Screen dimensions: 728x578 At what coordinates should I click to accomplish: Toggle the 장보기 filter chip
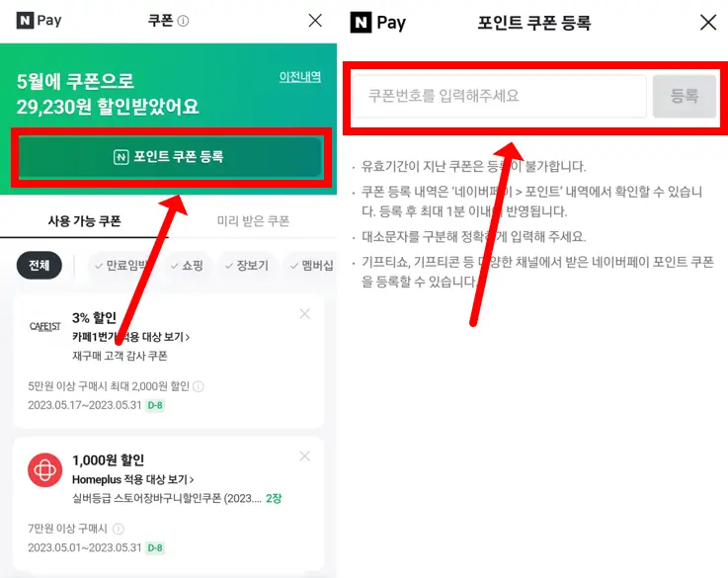(247, 266)
